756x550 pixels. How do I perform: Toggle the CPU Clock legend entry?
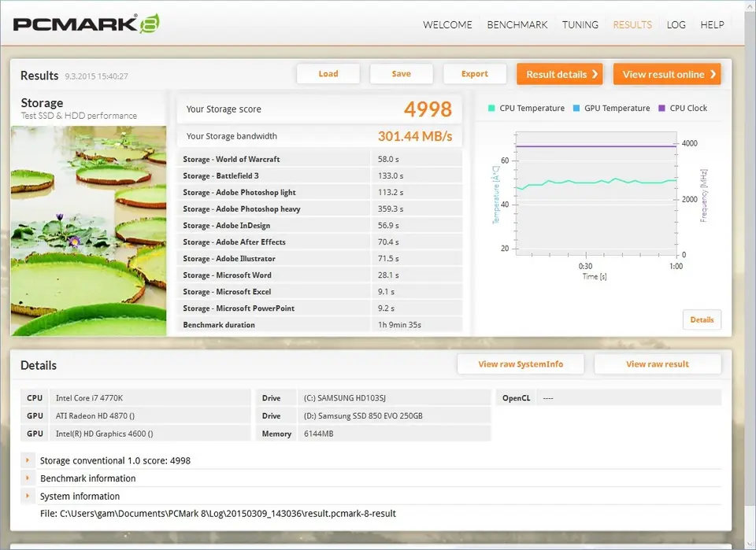tap(683, 109)
